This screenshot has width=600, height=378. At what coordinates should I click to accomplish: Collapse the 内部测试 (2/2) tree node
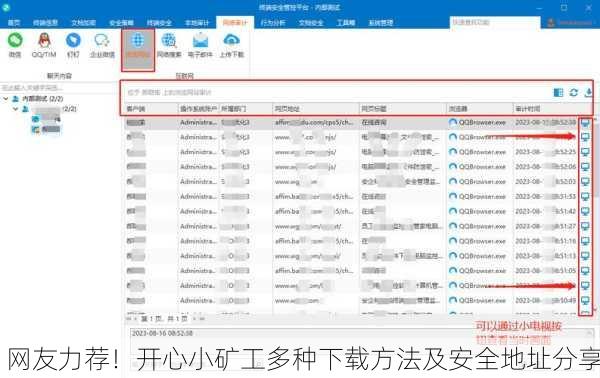pos(6,99)
